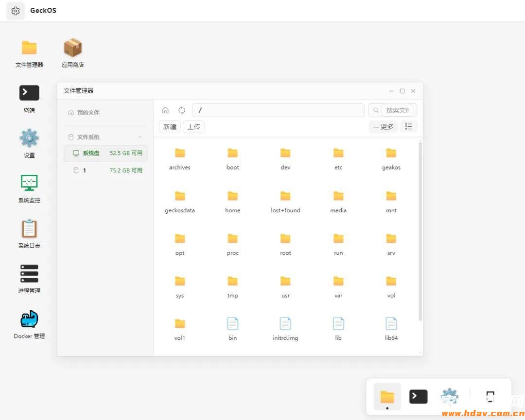This screenshot has width=525, height=420.
Task: Click terminal icon in the bottom dock
Action: (x=418, y=397)
